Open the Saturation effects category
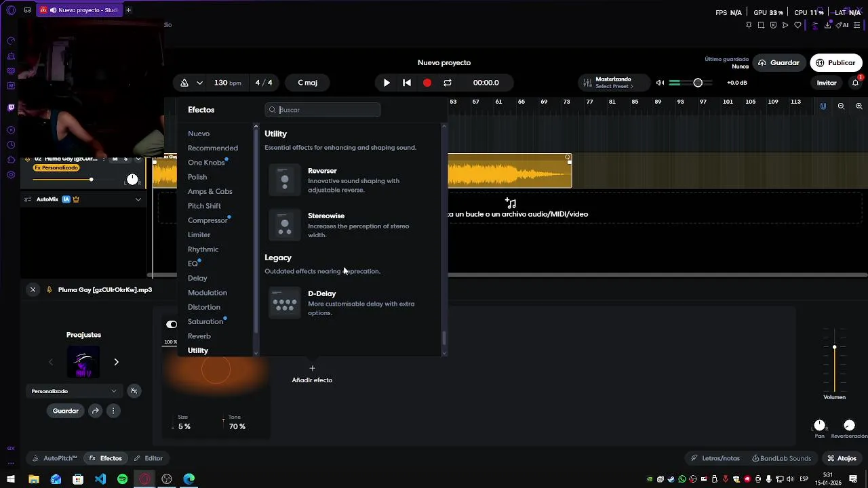The image size is (868, 488). click(205, 321)
